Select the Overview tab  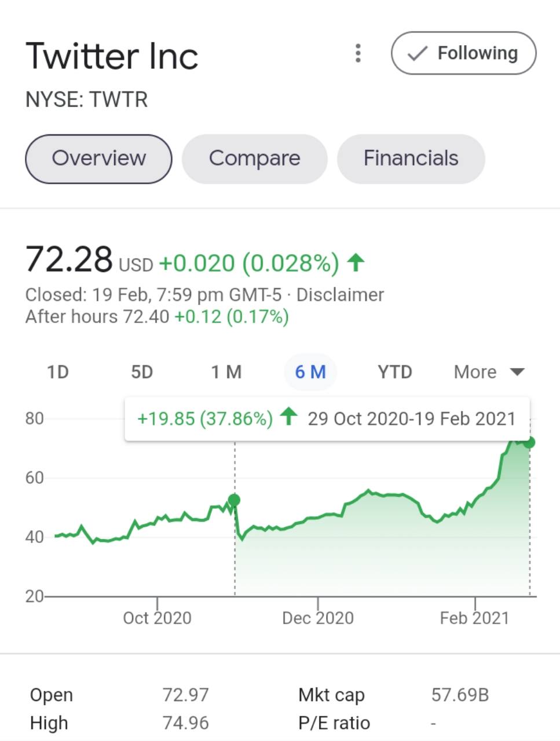click(x=98, y=159)
